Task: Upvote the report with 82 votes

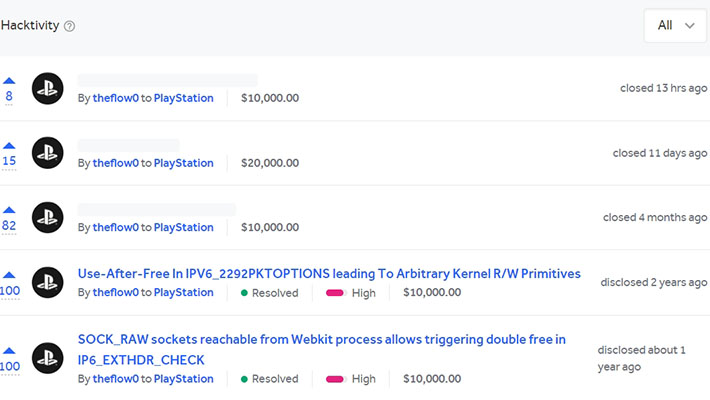Action: click(x=9, y=210)
